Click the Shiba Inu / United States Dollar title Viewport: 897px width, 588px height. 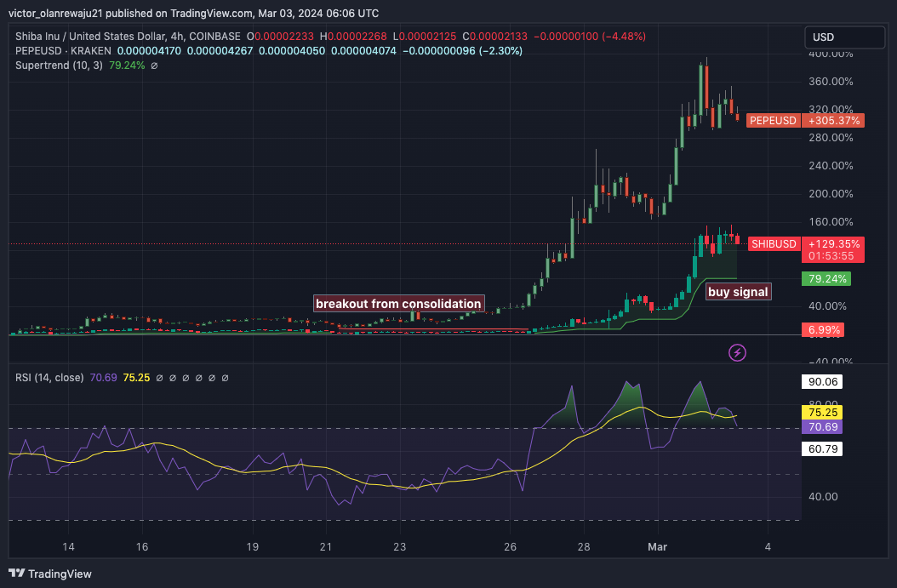coord(90,37)
